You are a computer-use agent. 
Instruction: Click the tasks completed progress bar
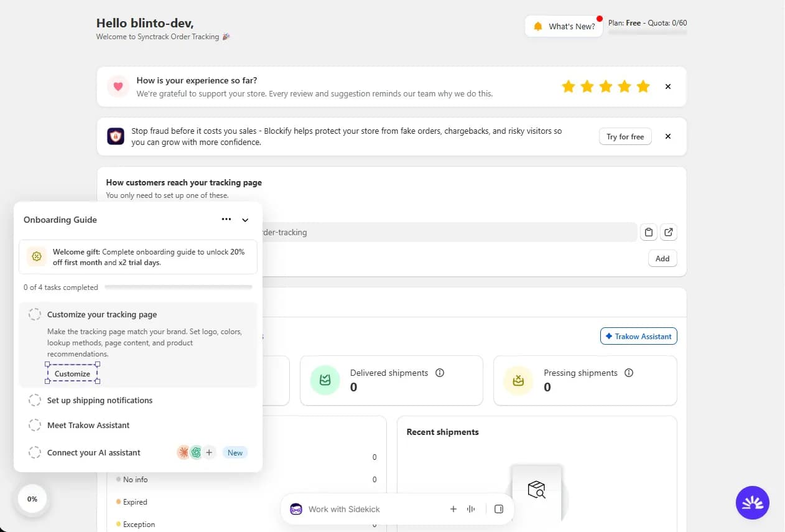pos(179,287)
